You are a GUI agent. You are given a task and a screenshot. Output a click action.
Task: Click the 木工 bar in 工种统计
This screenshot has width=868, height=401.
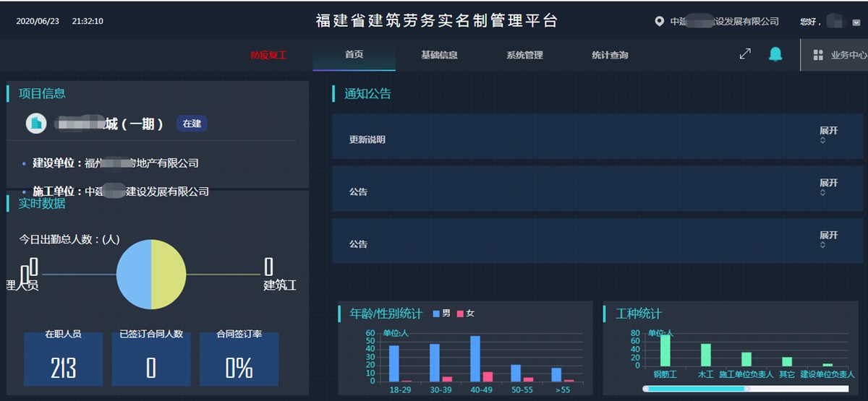pyautogui.click(x=706, y=355)
